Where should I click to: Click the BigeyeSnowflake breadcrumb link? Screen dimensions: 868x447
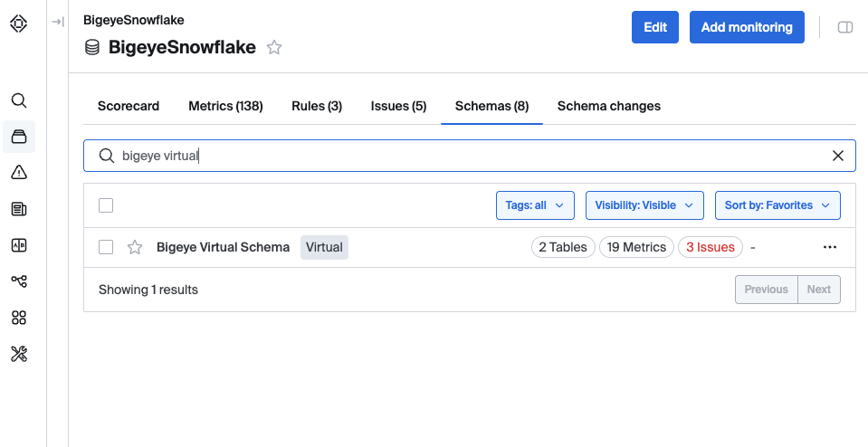(134, 20)
